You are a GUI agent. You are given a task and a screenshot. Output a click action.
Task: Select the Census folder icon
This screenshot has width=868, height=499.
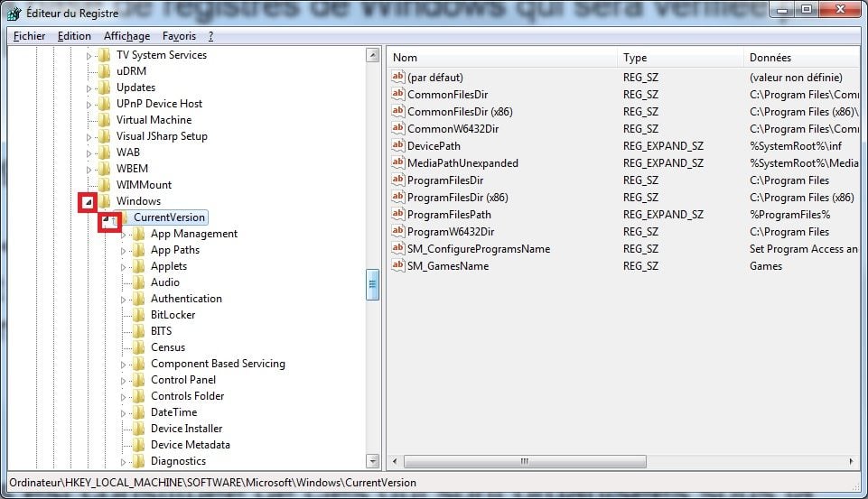pos(139,347)
